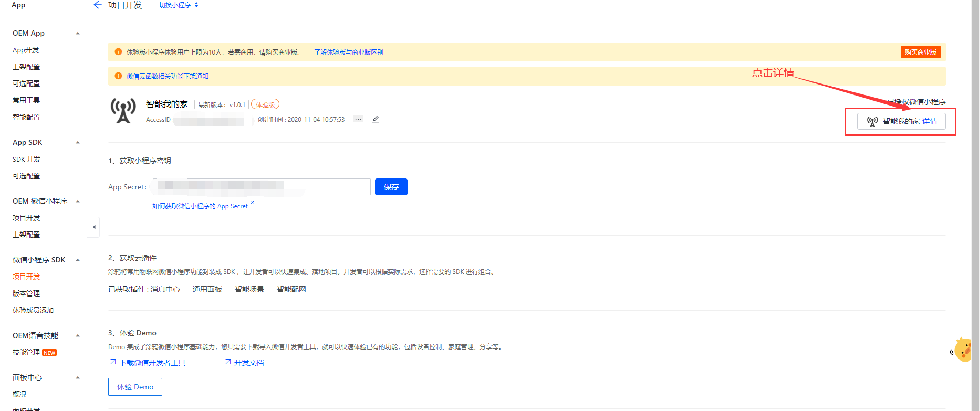
Task: Open App开发 in the sidebar
Action: click(x=26, y=50)
